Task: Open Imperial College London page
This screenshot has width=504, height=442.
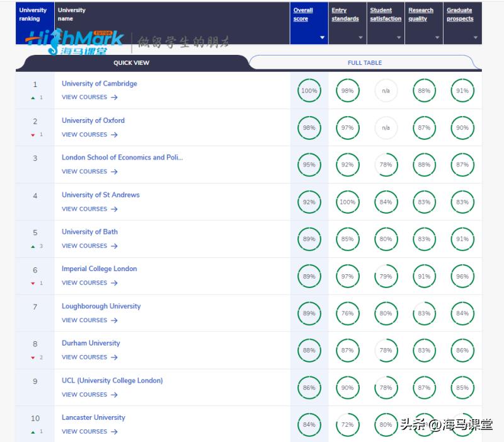Action: coord(100,269)
